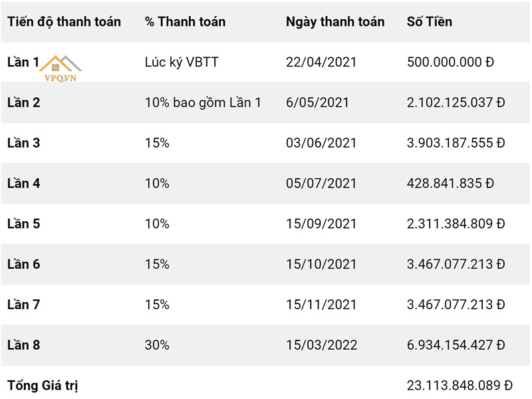Click the date 15/09/2021
Viewport: 532px width, 399px height.
[321, 223]
